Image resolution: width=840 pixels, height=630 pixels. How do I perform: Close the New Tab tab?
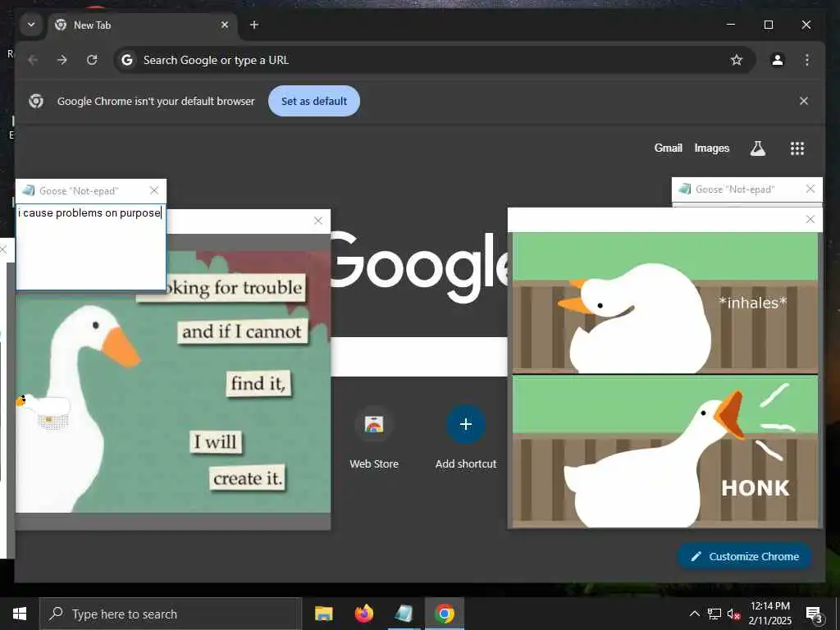tap(225, 25)
